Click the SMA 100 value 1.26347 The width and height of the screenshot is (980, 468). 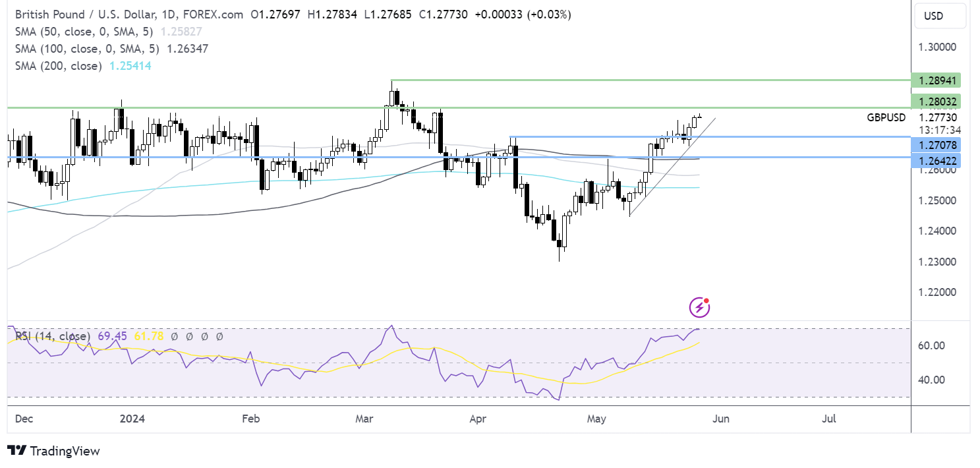click(x=187, y=48)
